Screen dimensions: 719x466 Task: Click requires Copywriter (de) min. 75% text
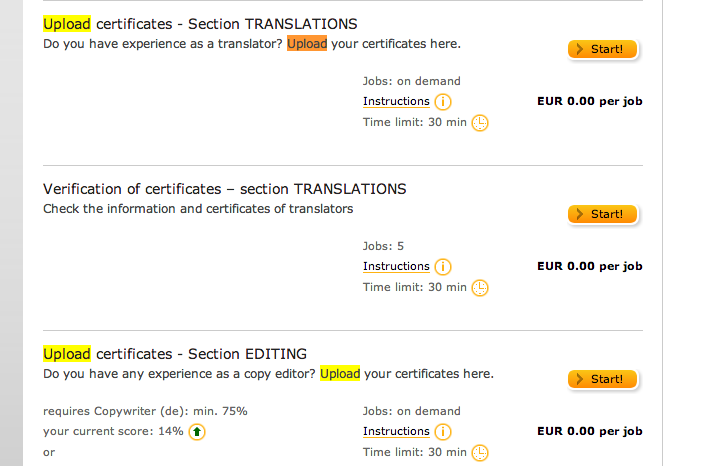(x=145, y=411)
